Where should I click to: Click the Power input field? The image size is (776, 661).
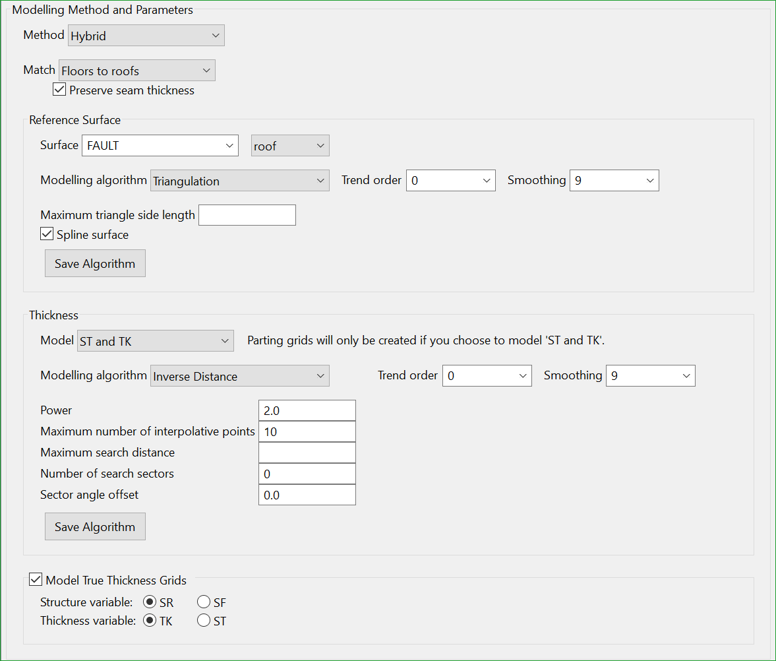point(307,411)
